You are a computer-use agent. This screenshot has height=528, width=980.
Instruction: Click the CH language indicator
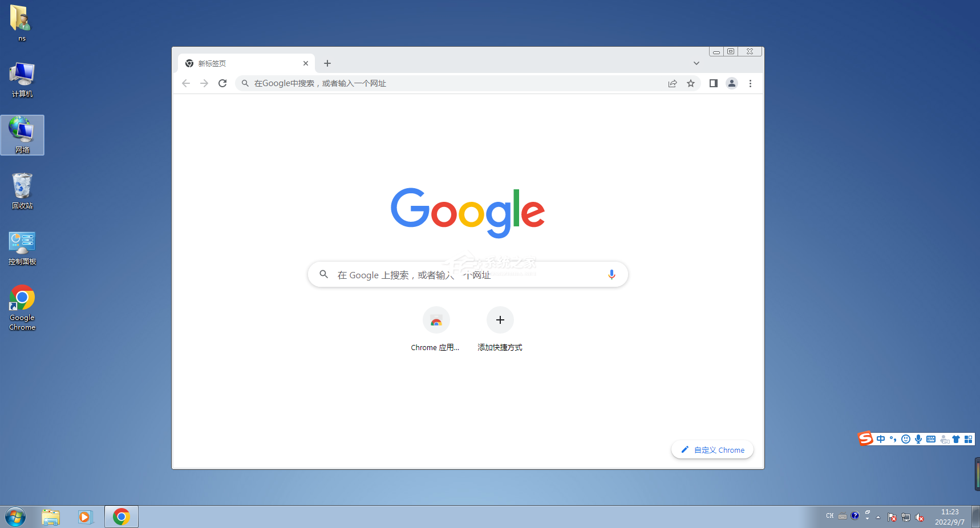tap(830, 516)
